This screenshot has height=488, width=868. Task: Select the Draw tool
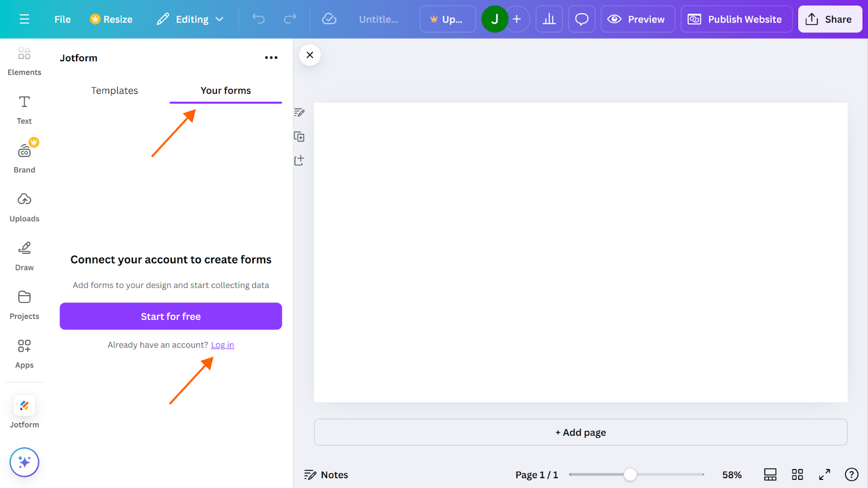pyautogui.click(x=24, y=255)
